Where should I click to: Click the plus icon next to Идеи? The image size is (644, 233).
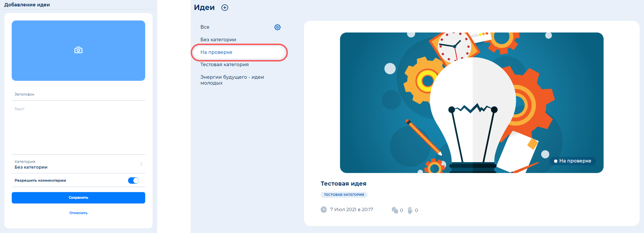tap(224, 8)
